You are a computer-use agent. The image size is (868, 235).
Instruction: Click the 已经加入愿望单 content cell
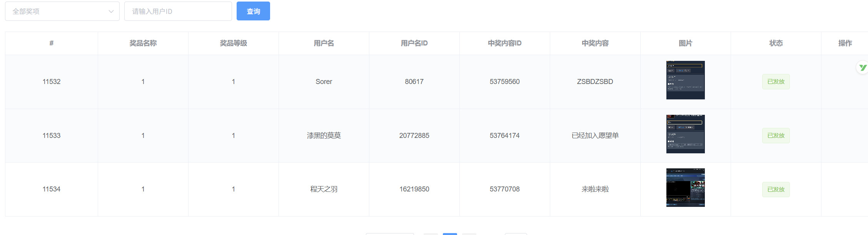pyautogui.click(x=595, y=136)
